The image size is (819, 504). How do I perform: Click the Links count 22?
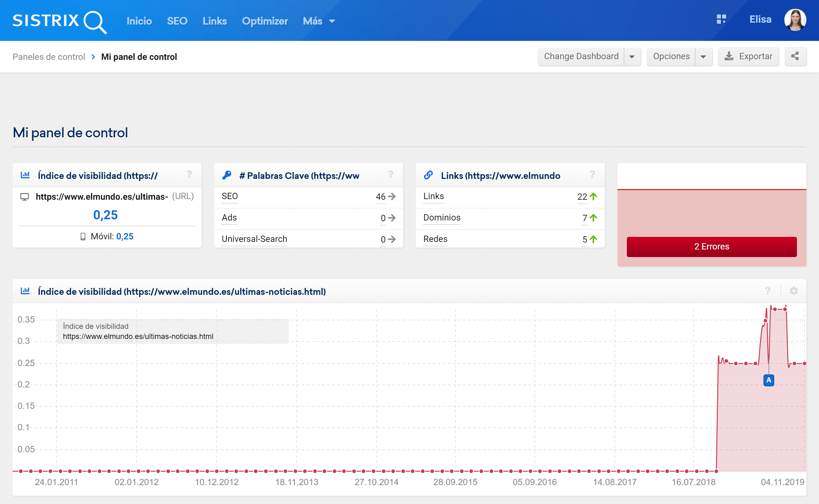click(x=582, y=197)
